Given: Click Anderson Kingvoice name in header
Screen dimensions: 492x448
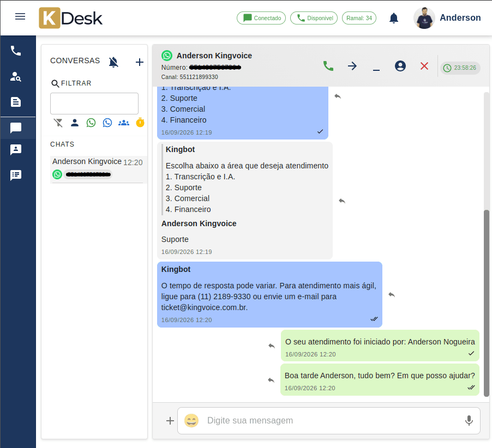Looking at the screenshot, I should (214, 56).
